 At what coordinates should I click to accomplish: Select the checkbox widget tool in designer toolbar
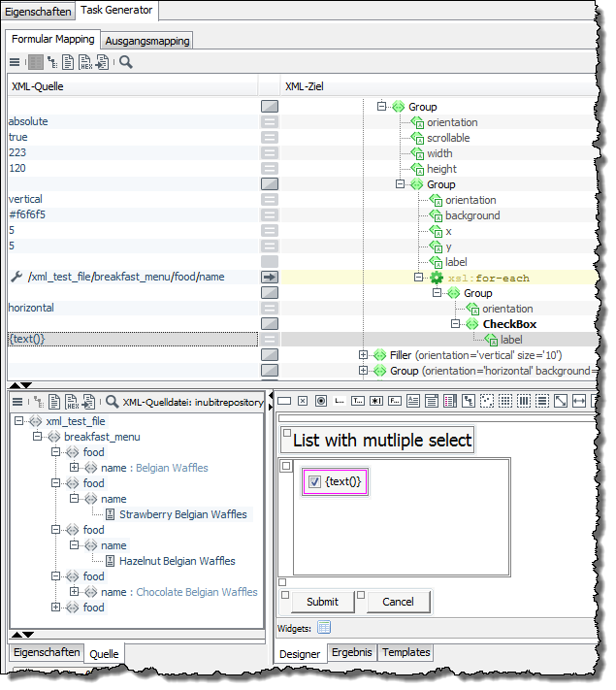pyautogui.click(x=303, y=401)
